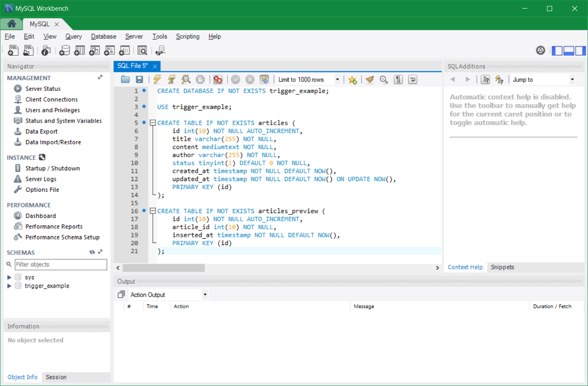
Task: Create a new function in active schema
Action: click(x=124, y=50)
